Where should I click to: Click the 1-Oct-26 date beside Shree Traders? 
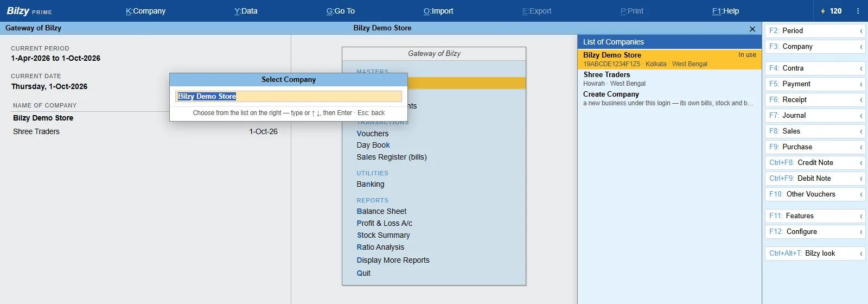pos(263,131)
